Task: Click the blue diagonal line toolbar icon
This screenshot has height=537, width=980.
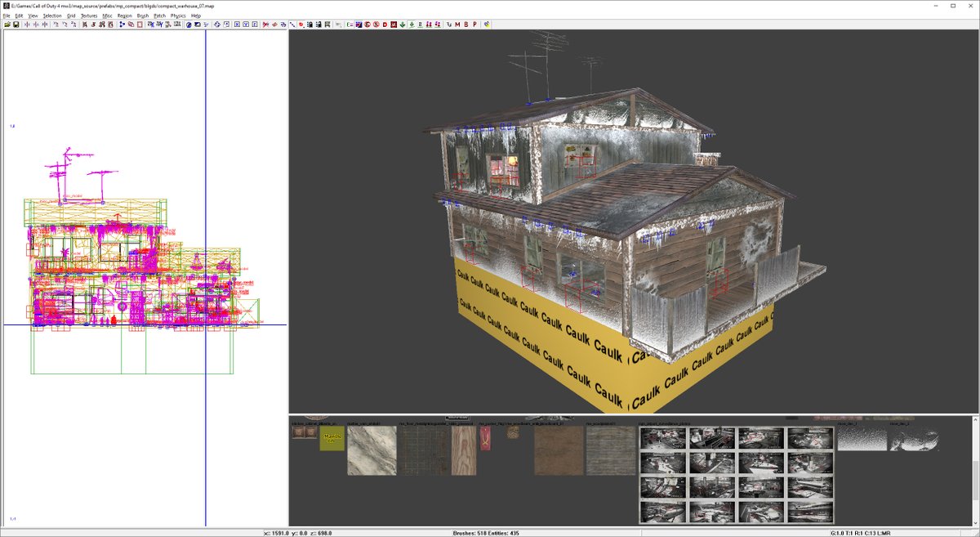Action: click(292, 25)
